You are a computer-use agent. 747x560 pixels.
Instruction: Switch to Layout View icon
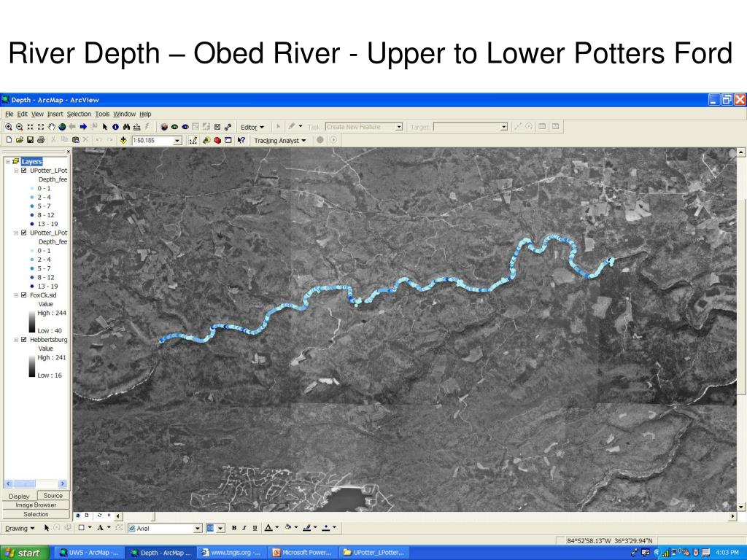[x=87, y=516]
